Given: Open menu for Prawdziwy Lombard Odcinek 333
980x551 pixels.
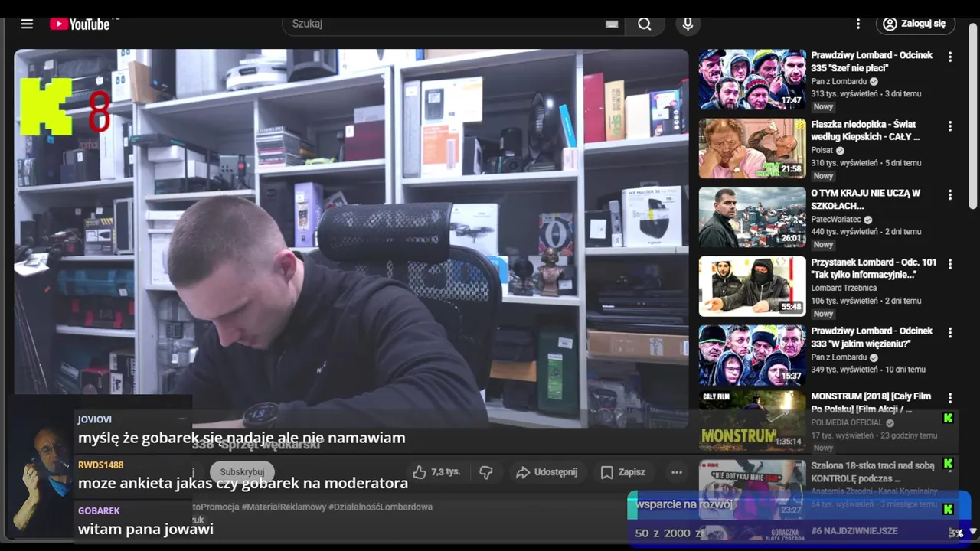Looking at the screenshot, I should 950,333.
